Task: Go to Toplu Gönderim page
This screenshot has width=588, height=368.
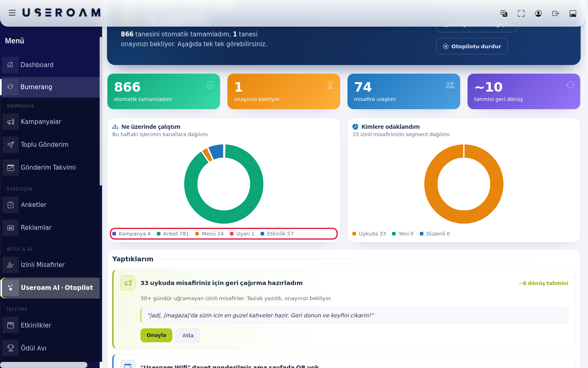Action: tap(50, 145)
